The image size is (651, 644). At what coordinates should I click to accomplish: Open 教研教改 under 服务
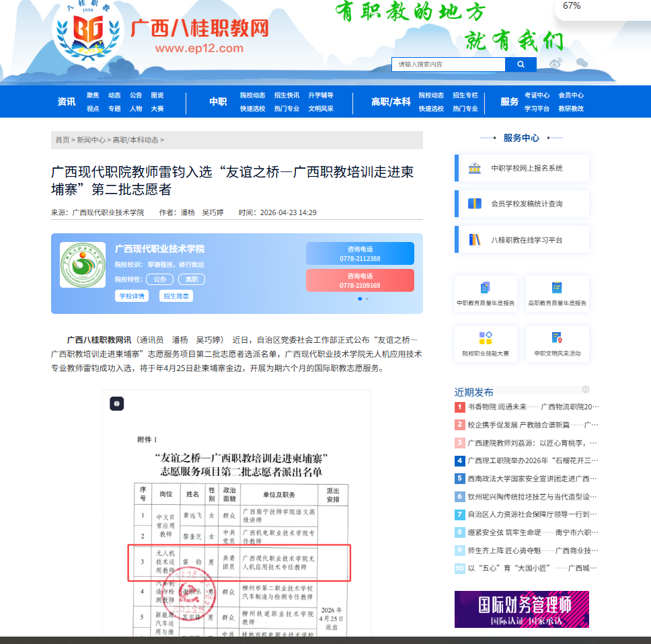tap(571, 108)
